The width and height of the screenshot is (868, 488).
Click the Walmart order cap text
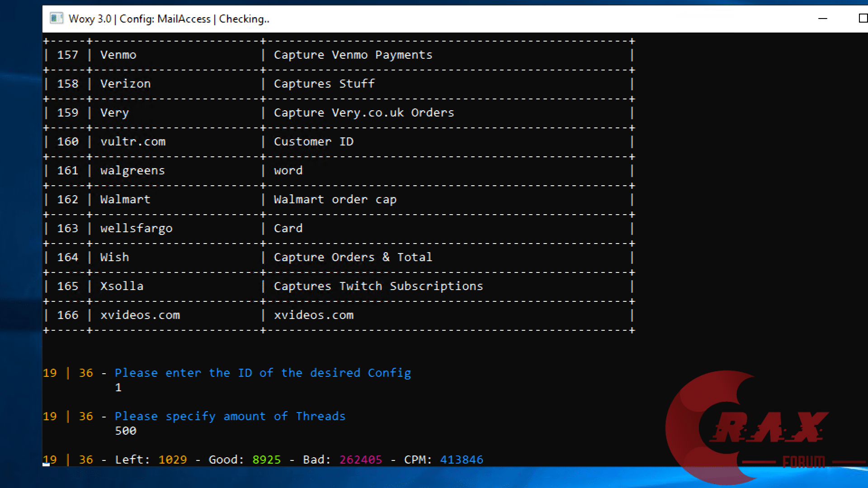click(335, 200)
